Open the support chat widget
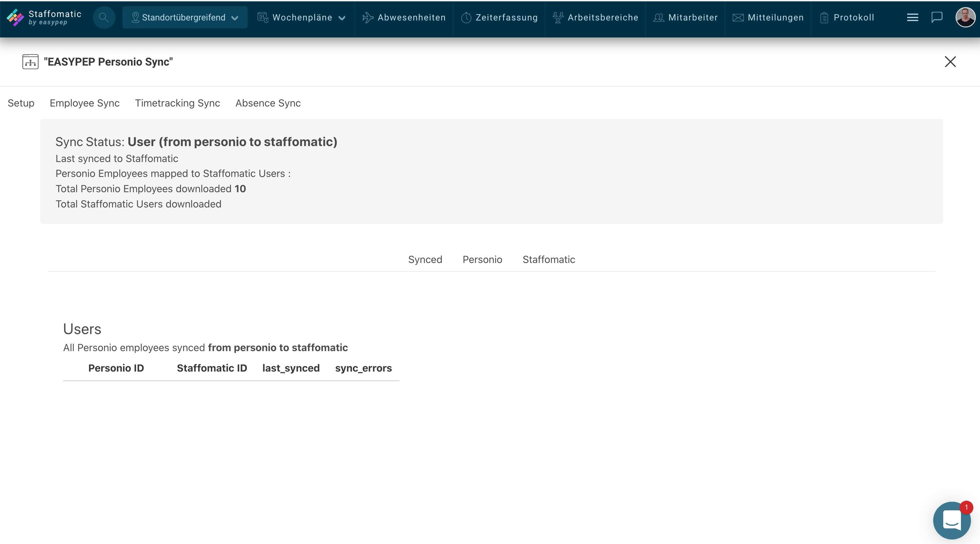This screenshot has width=980, height=544. coord(952,520)
